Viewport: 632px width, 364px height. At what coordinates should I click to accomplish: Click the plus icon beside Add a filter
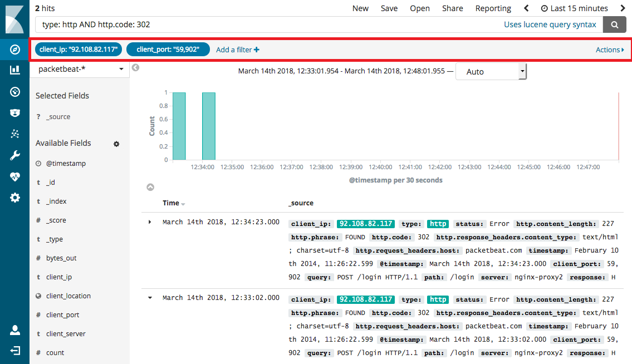pos(257,50)
